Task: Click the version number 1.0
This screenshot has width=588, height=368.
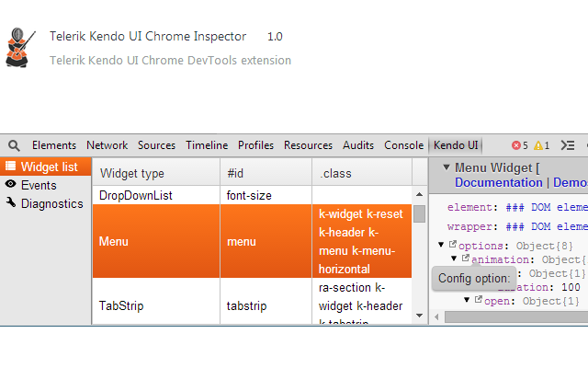Action: tap(275, 37)
